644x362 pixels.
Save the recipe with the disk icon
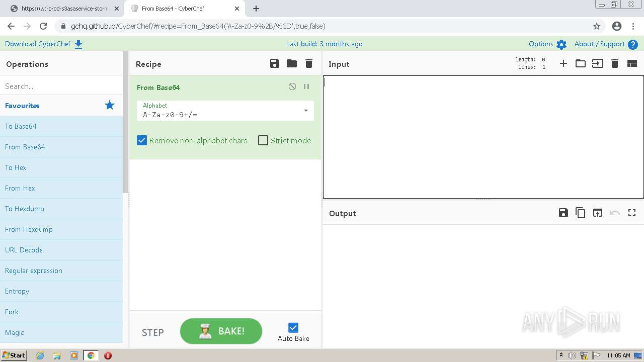coord(274,63)
